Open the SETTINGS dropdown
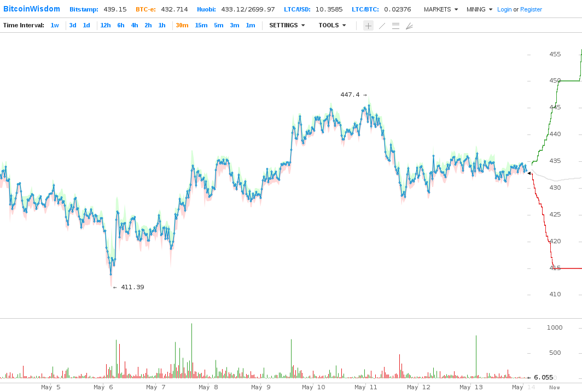 [x=287, y=26]
